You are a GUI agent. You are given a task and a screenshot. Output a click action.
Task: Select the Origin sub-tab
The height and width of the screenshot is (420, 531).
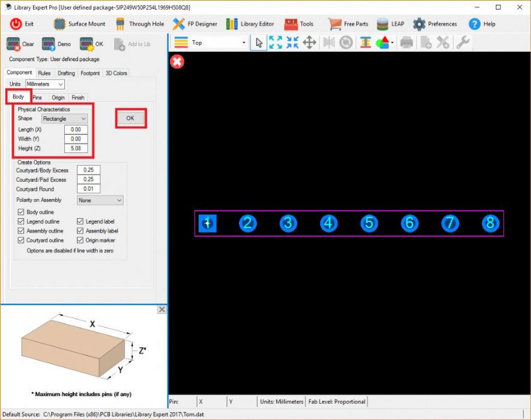point(58,97)
